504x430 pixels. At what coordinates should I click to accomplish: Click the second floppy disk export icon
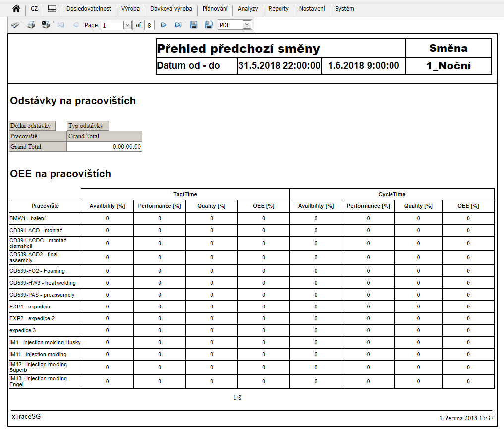pos(209,25)
